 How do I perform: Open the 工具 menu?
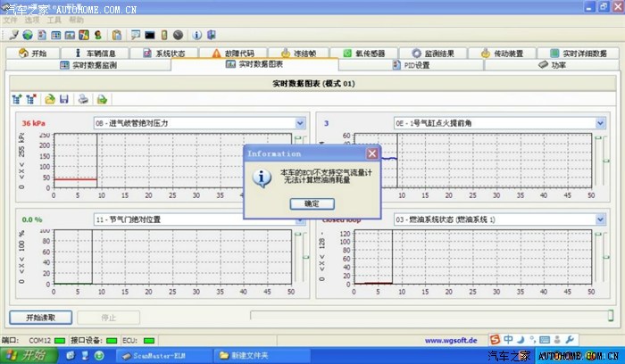tap(54, 19)
